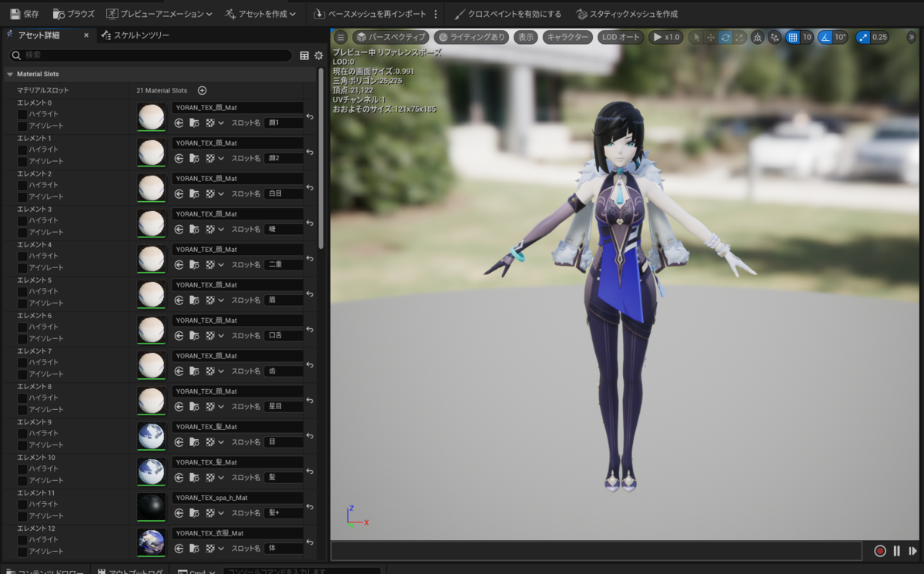This screenshot has width=924, height=574.
Task: Close the アセット詳細 tab
Action: tap(85, 35)
